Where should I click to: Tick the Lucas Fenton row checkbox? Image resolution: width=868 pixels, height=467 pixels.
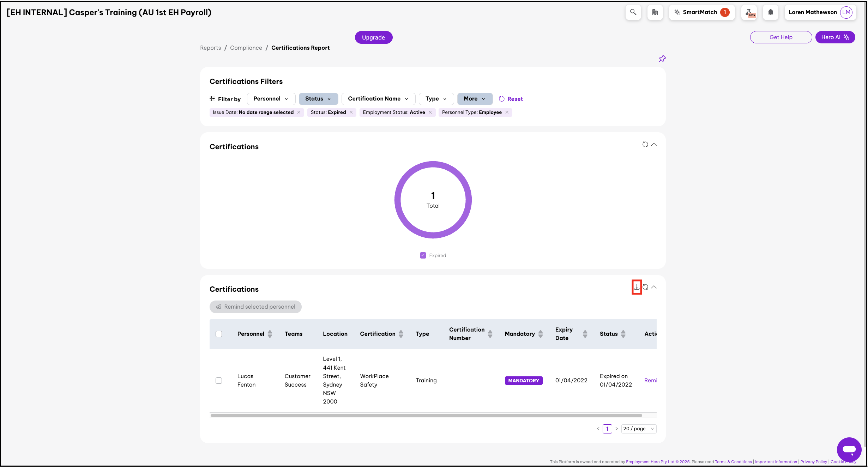coord(219,381)
